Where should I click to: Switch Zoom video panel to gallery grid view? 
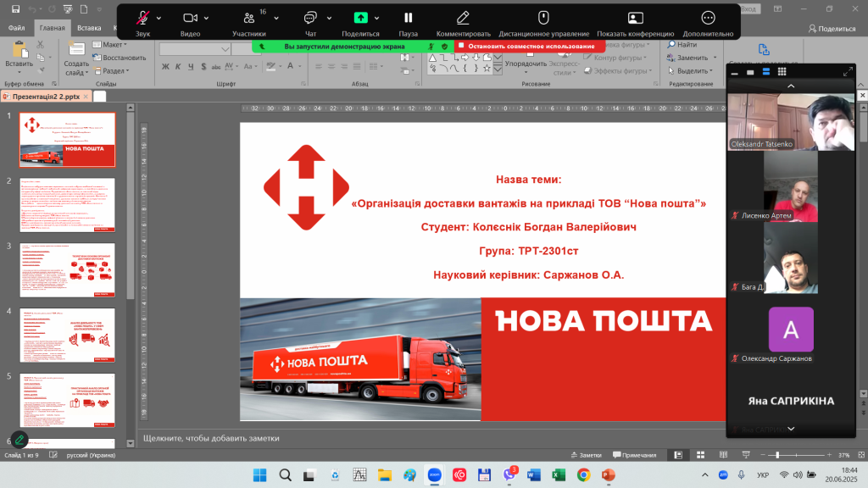tap(782, 71)
